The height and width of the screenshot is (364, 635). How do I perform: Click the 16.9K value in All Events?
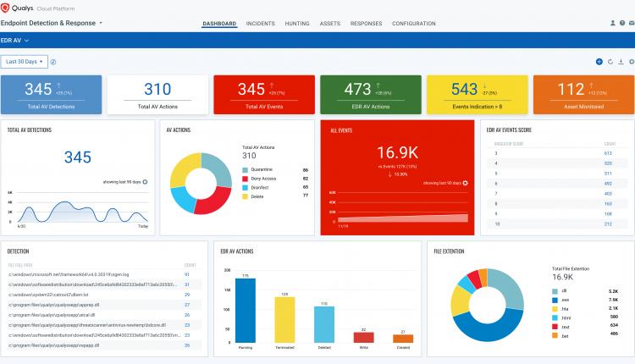point(397,152)
